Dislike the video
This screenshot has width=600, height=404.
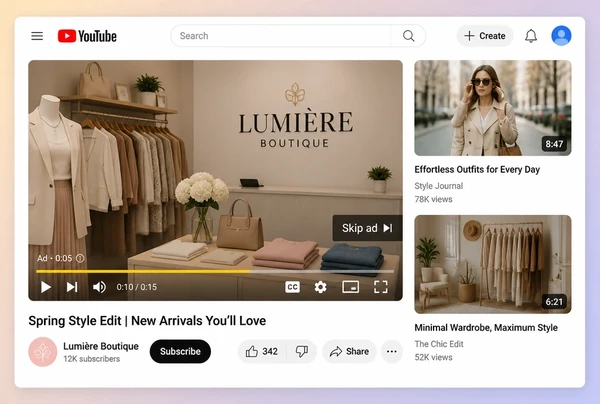[302, 351]
